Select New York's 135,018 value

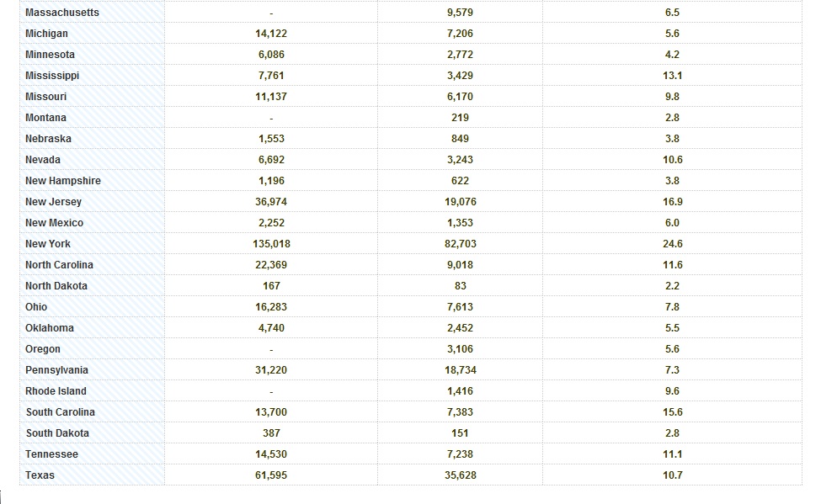tap(271, 244)
